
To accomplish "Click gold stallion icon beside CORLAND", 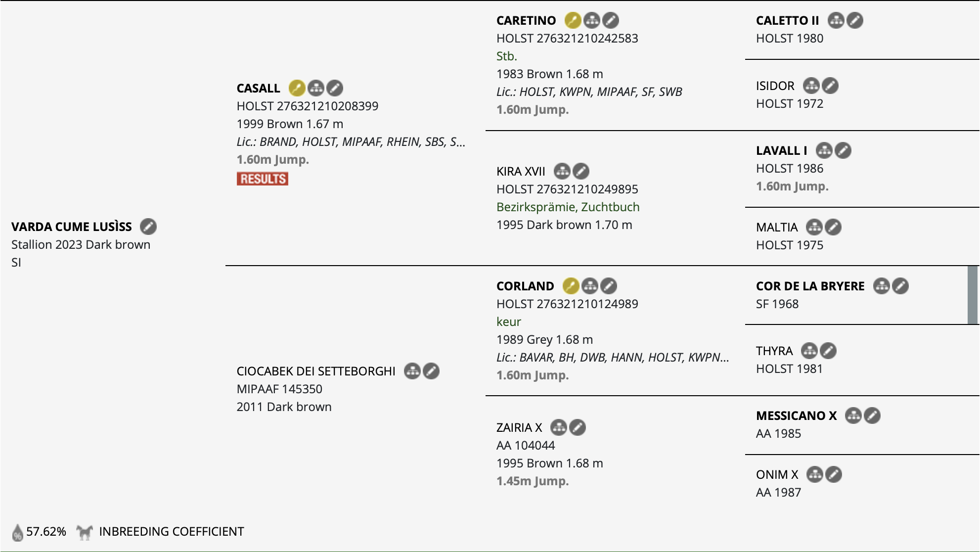I will coord(571,286).
